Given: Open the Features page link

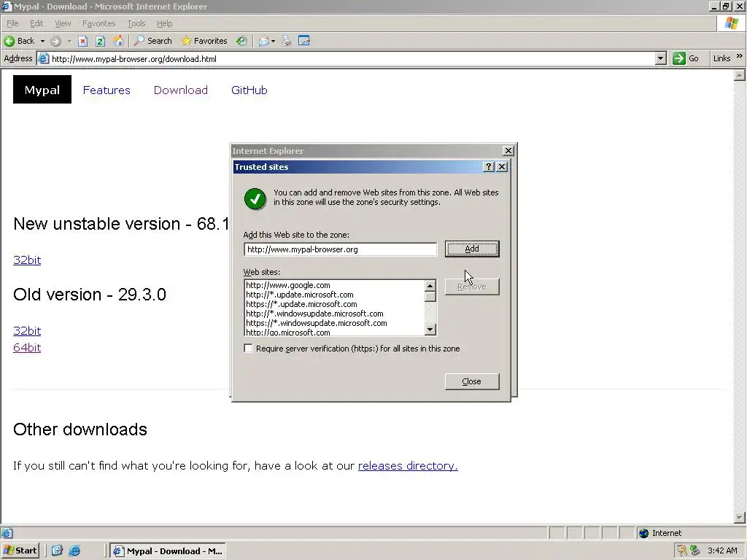Looking at the screenshot, I should pyautogui.click(x=107, y=90).
